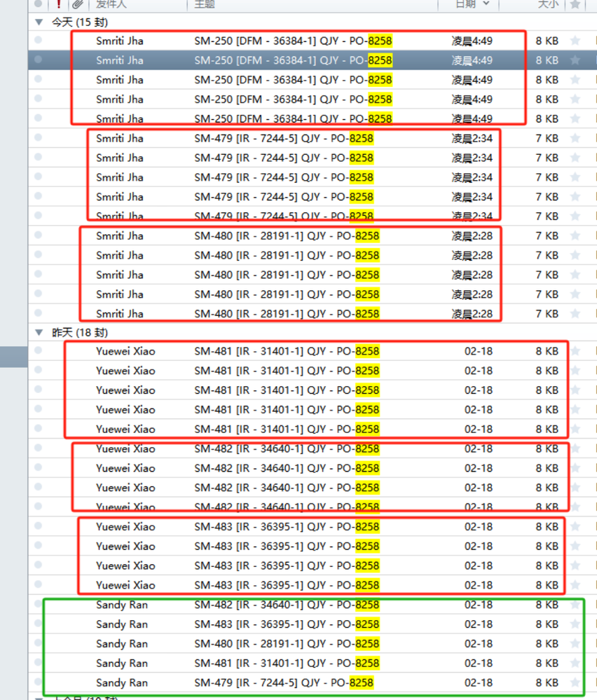This screenshot has height=700, width=597.
Task: Click 8 KB size in Sandy Ran SM-480 row
Action: (x=547, y=644)
